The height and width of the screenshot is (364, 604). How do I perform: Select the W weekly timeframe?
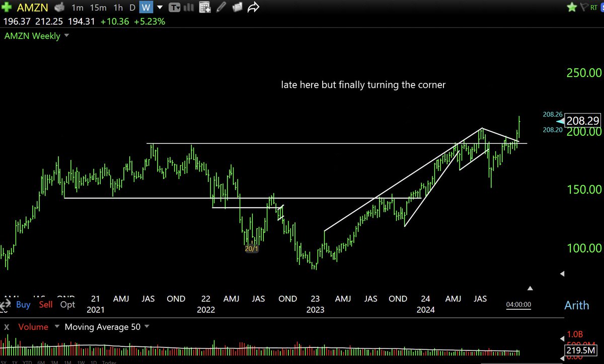click(146, 8)
